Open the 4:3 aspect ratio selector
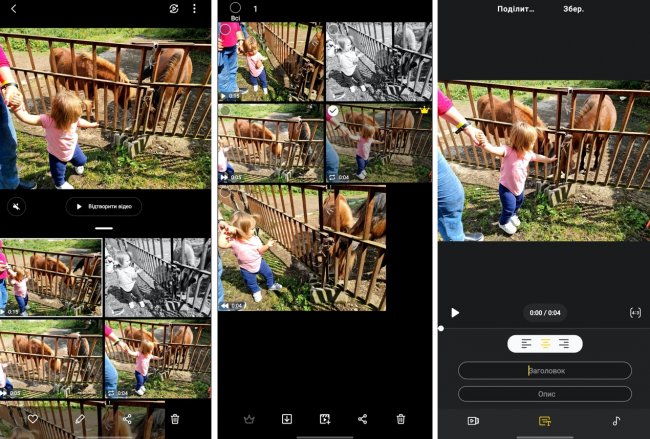This screenshot has height=439, width=650. (635, 313)
